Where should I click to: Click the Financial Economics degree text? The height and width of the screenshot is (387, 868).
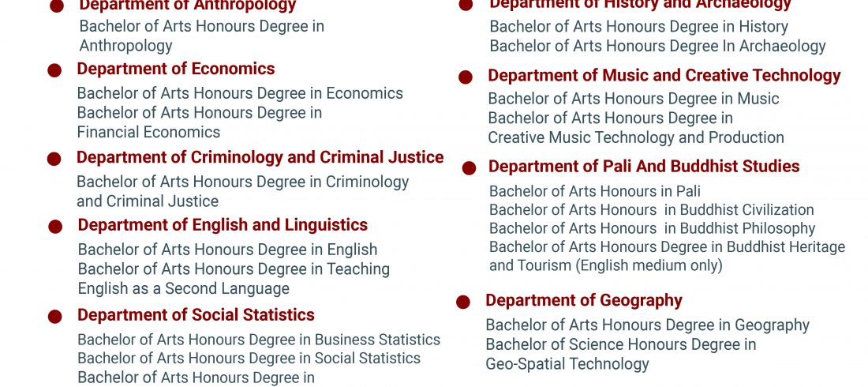click(148, 132)
